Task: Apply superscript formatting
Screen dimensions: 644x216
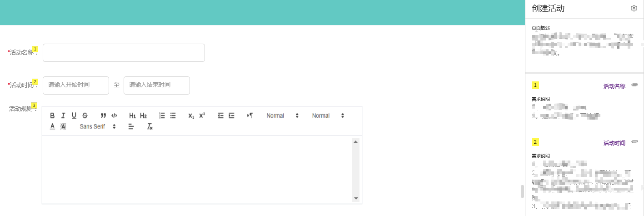Action: (202, 116)
